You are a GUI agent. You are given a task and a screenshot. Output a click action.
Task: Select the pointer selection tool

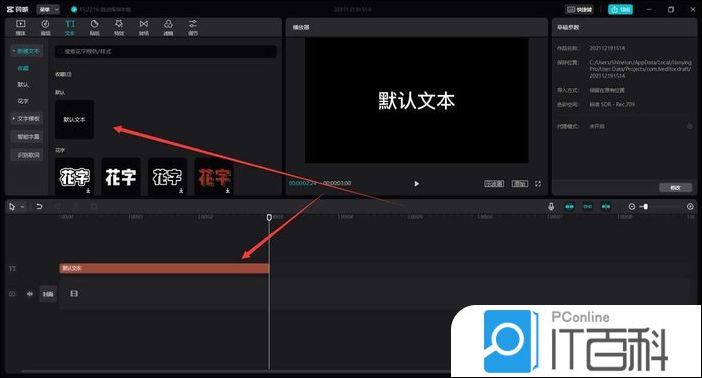(12, 206)
